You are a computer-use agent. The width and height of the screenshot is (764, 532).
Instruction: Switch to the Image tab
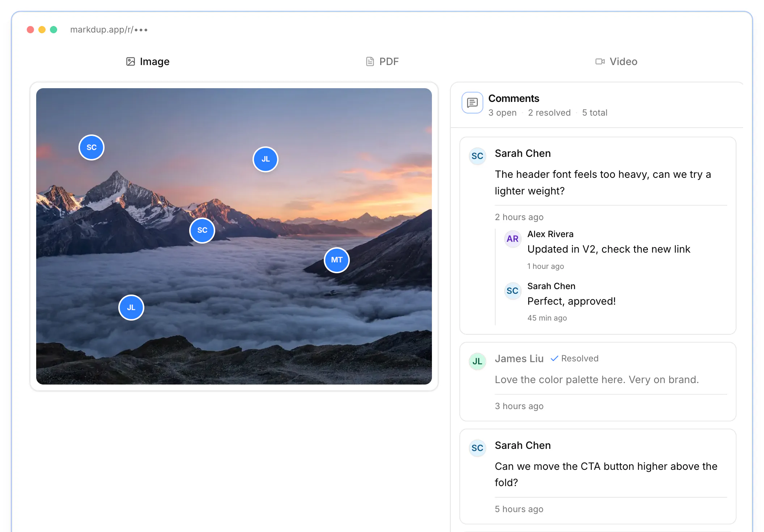coord(148,61)
